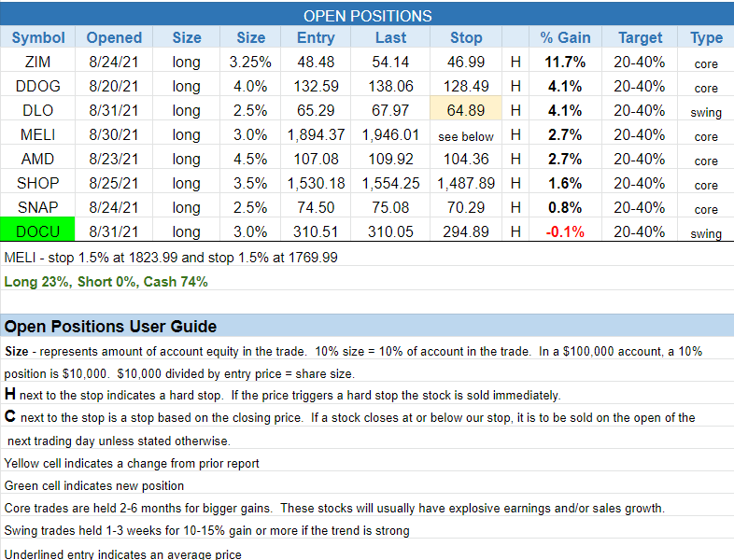This screenshot has width=734, height=560.
Task: Click the Symbol column header
Action: coord(38,37)
